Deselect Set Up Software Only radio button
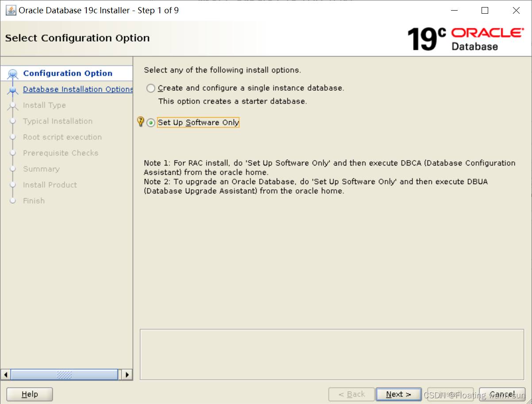The image size is (532, 404). click(x=151, y=122)
